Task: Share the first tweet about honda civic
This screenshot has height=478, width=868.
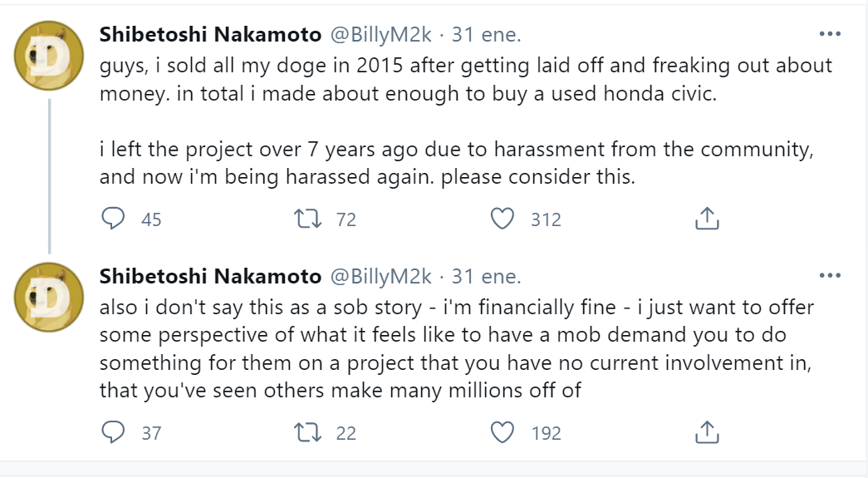Action: pyautogui.click(x=705, y=219)
